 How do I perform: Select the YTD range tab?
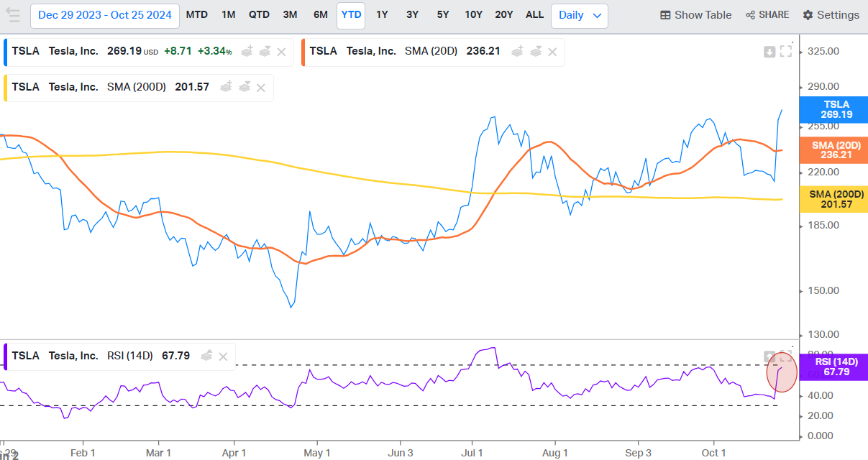point(351,15)
